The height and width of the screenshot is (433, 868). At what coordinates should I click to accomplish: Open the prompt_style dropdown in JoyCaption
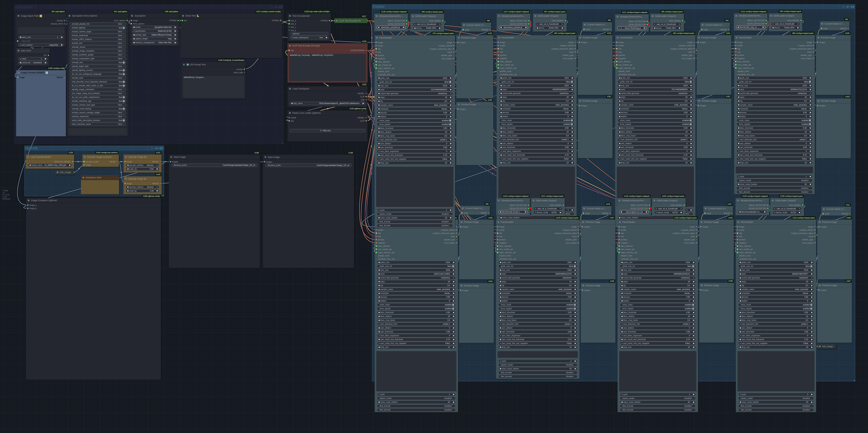(155, 35)
